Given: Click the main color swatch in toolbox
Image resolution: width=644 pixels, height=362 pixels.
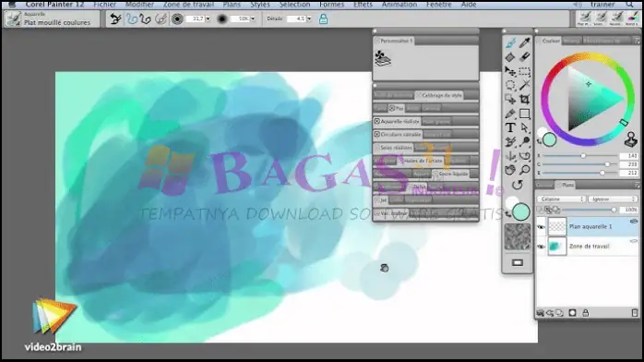Looking at the screenshot, I should tap(521, 212).
